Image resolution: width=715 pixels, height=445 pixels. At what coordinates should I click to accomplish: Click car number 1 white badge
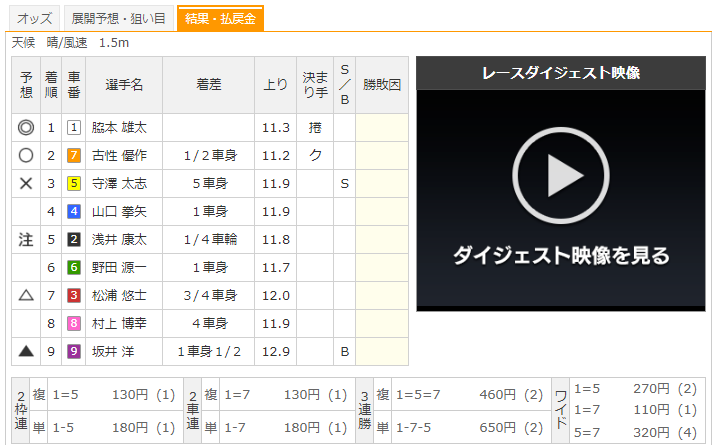[x=74, y=127]
